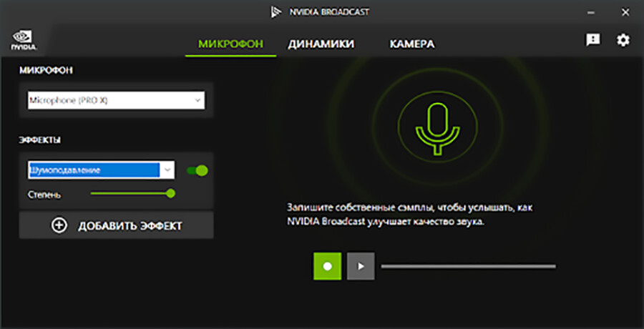Switch to the ДИНАМИКИ tab
Image resolution: width=644 pixels, height=329 pixels.
[x=321, y=44]
